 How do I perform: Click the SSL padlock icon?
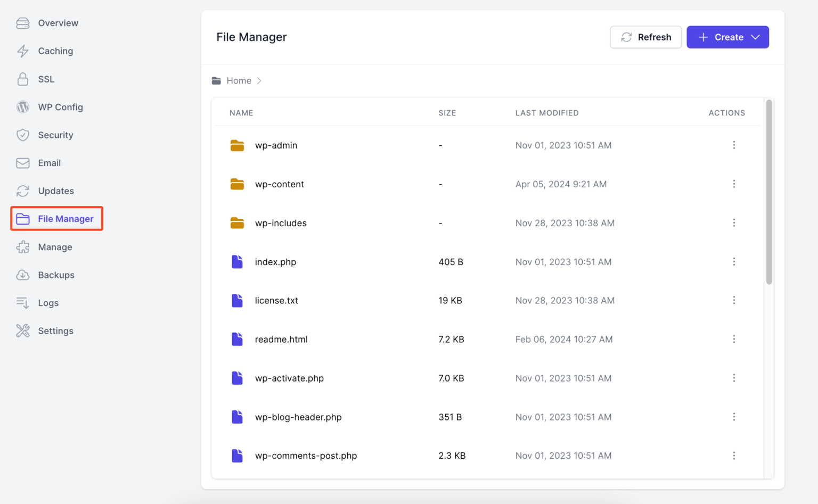22,79
